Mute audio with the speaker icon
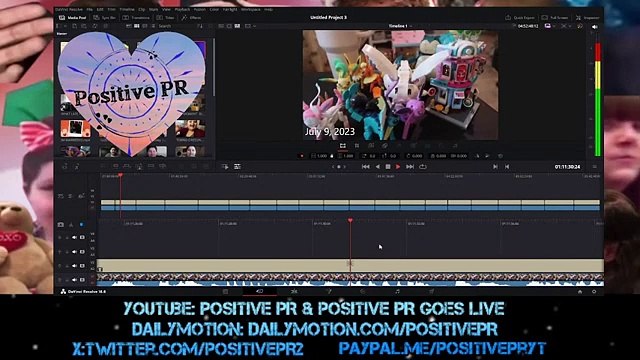 pos(595,27)
